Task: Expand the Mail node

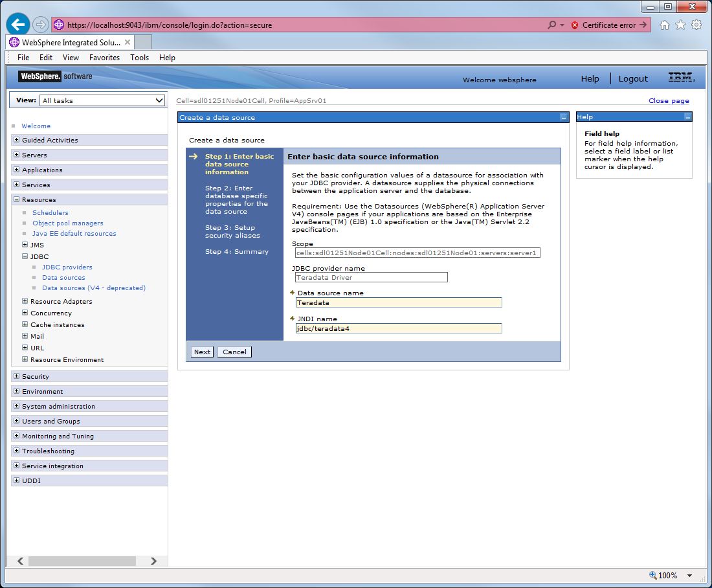Action: [25, 336]
